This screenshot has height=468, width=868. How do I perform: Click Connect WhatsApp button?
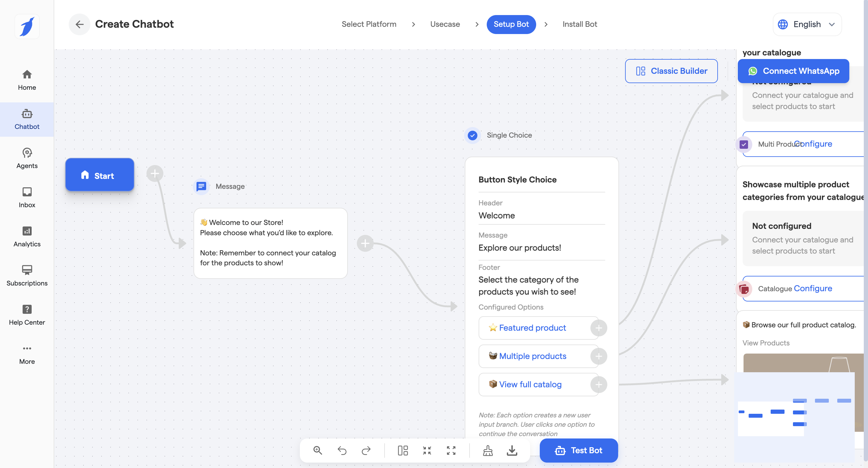(793, 71)
